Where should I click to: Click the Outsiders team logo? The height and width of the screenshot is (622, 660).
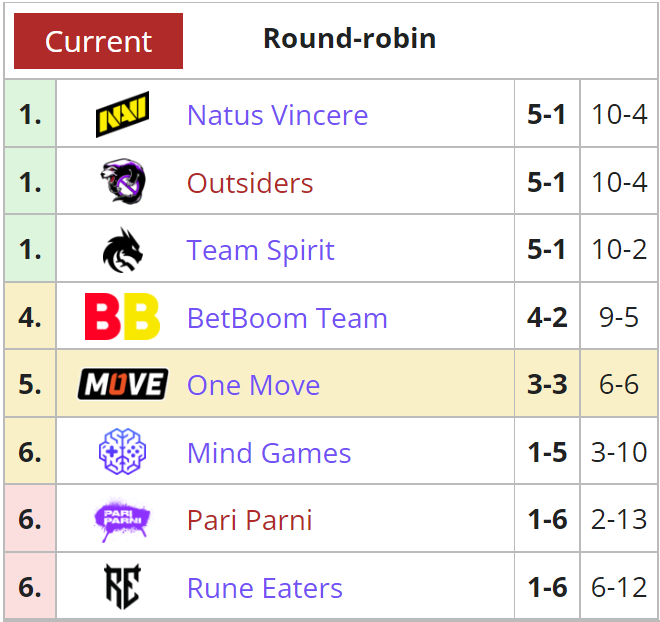[x=123, y=181]
